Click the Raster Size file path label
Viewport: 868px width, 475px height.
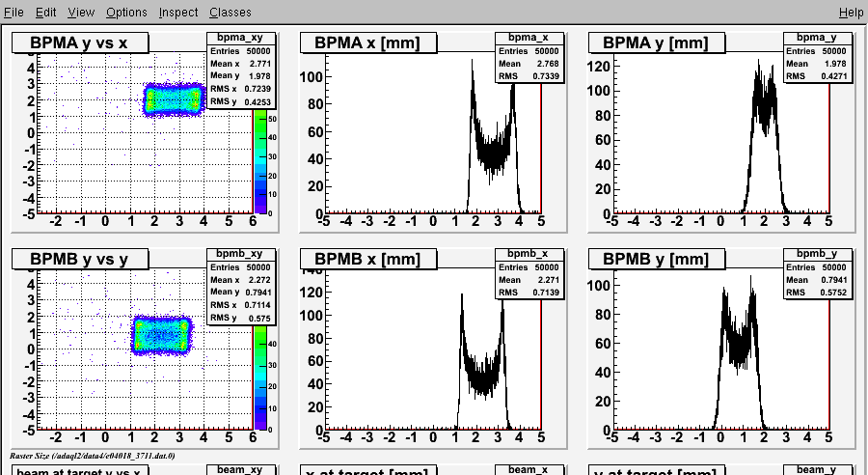pyautogui.click(x=92, y=456)
